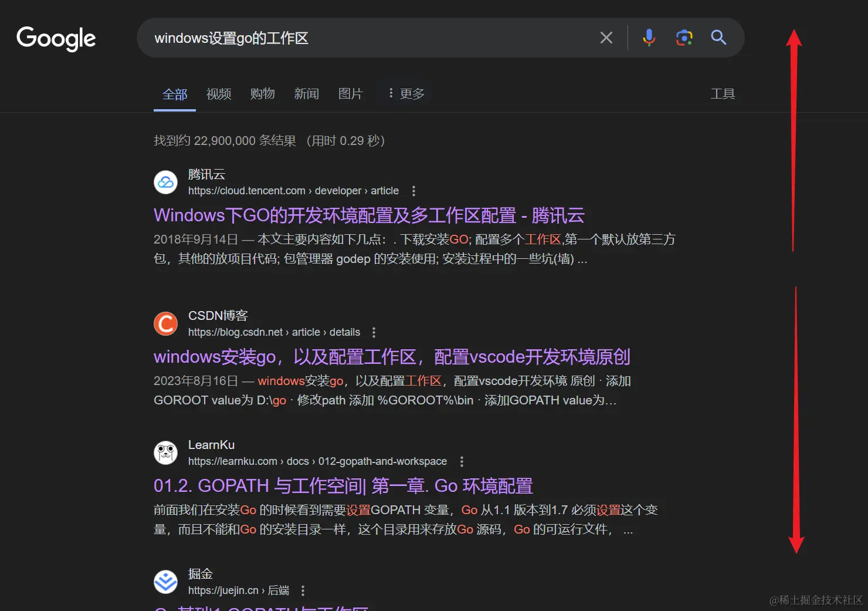868x611 pixels.
Task: Clear the search query with the X icon
Action: click(606, 38)
